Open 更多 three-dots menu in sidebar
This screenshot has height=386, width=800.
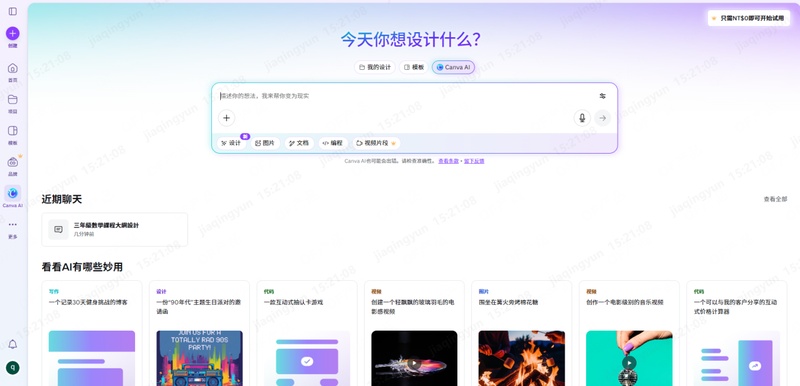13,224
